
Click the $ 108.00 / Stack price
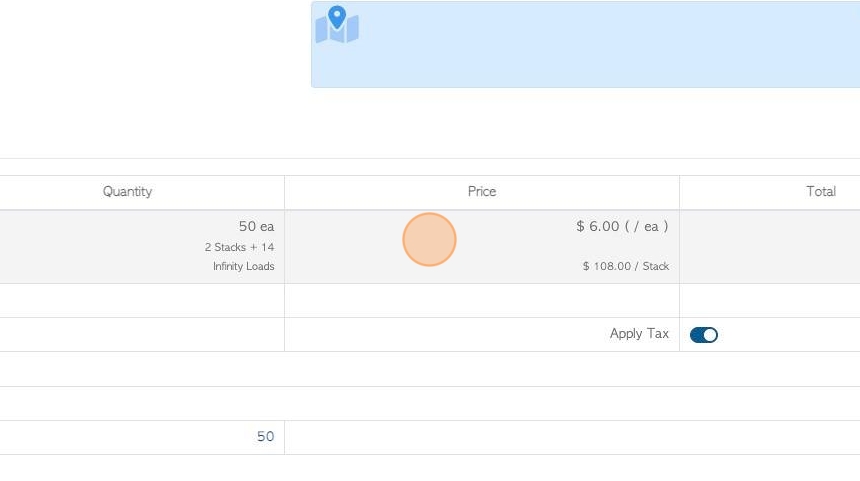click(626, 266)
